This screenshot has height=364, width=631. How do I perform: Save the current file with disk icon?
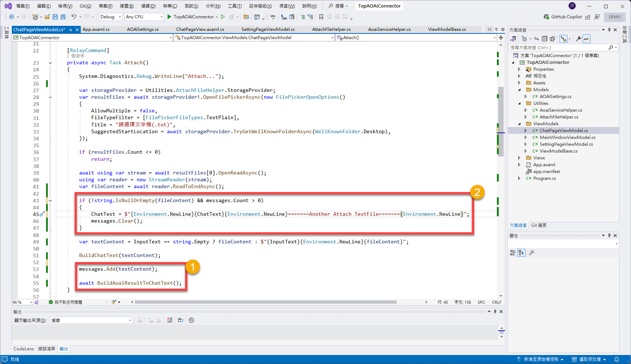click(55, 17)
